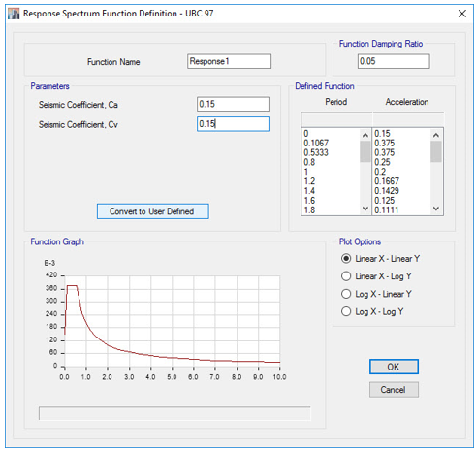Select acceleration value 0.25
Screen dimensions: 476x450
(382, 162)
